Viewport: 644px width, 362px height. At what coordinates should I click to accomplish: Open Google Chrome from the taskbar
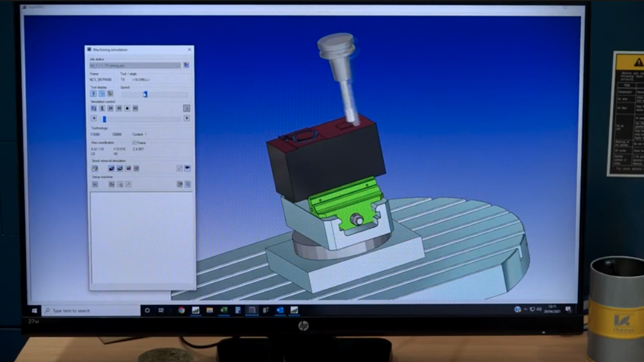(x=181, y=310)
